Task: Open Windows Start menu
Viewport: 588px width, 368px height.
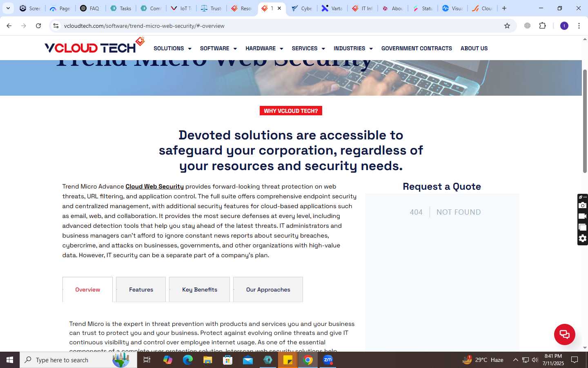Action: click(10, 360)
